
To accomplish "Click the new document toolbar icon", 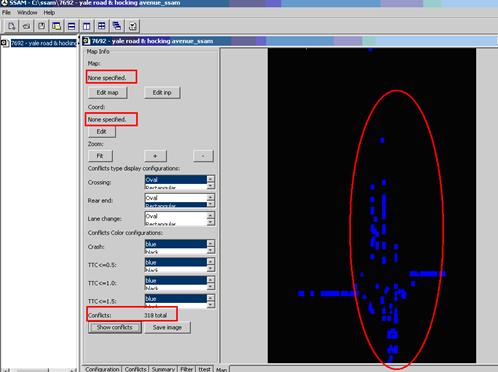I will coord(11,26).
